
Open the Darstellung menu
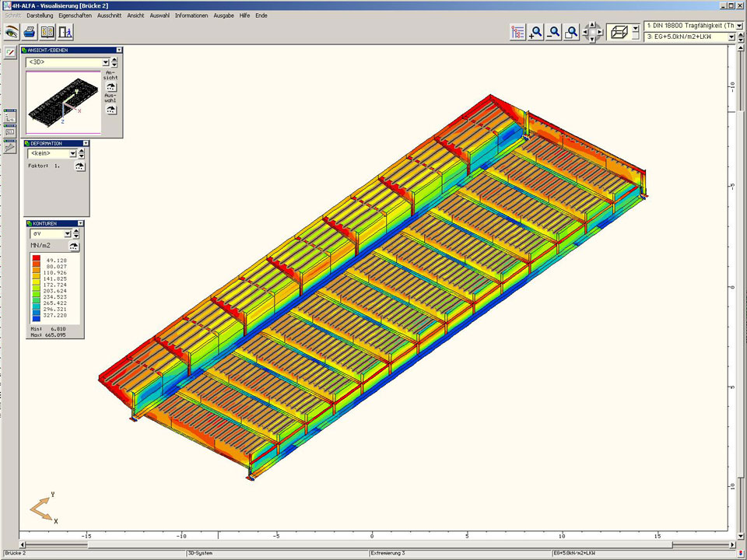click(x=40, y=15)
